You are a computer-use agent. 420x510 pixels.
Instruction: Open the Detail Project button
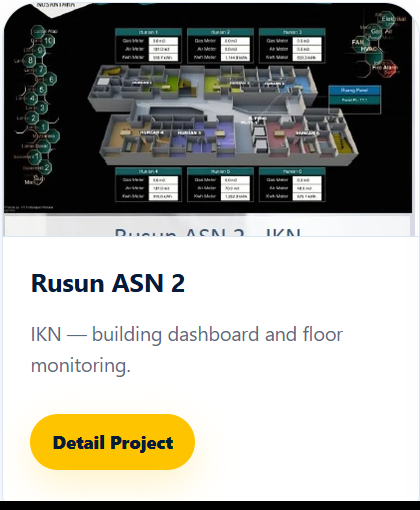click(x=112, y=442)
